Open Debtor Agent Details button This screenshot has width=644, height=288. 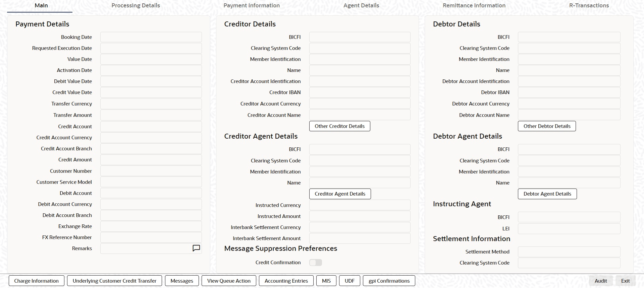(x=547, y=194)
